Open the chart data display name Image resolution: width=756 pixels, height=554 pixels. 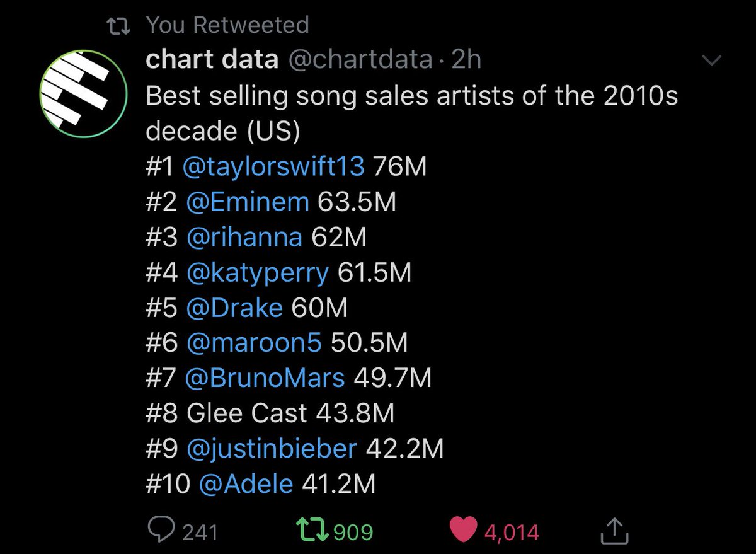click(x=212, y=60)
